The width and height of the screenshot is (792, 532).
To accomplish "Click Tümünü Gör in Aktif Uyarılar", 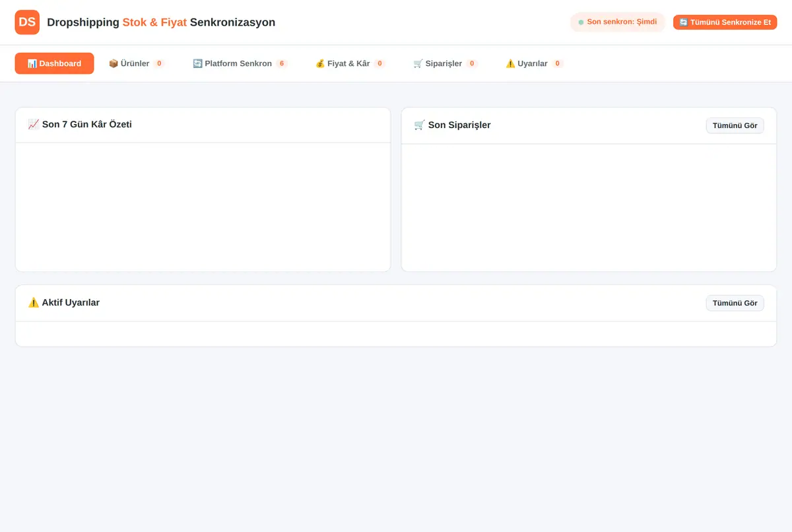I will 735,303.
